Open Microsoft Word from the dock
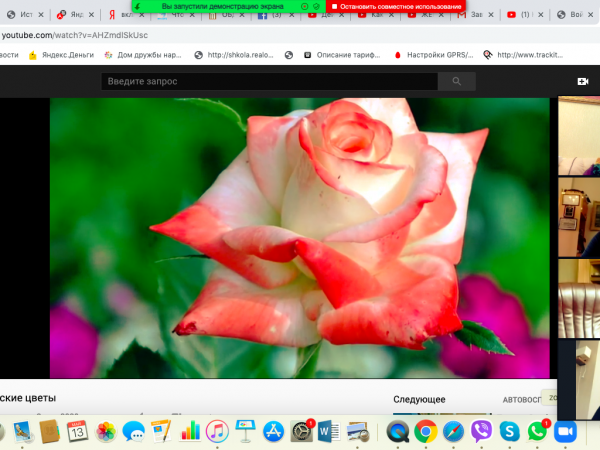The width and height of the screenshot is (600, 450). coord(328,431)
